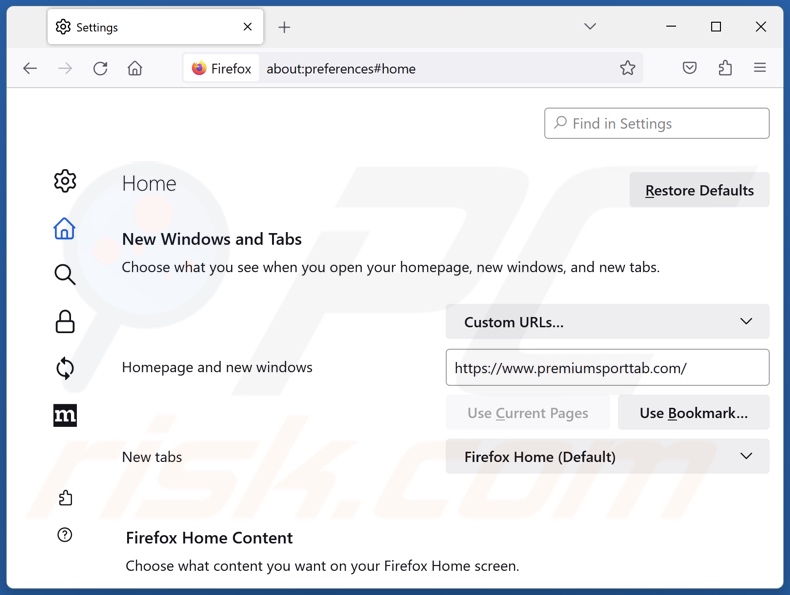Image resolution: width=790 pixels, height=595 pixels.
Task: Open Privacy & Security lock in sidebar
Action: pyautogui.click(x=64, y=321)
